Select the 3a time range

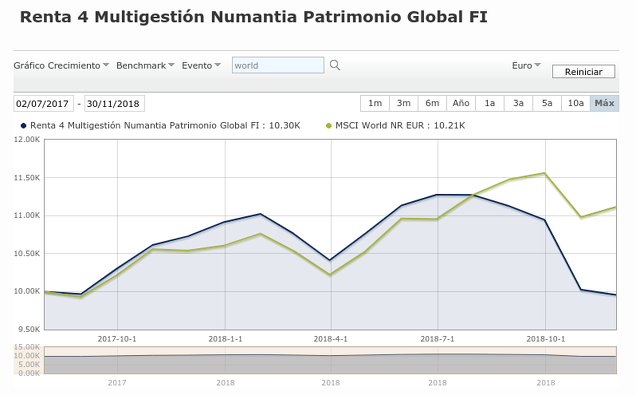pos(518,103)
